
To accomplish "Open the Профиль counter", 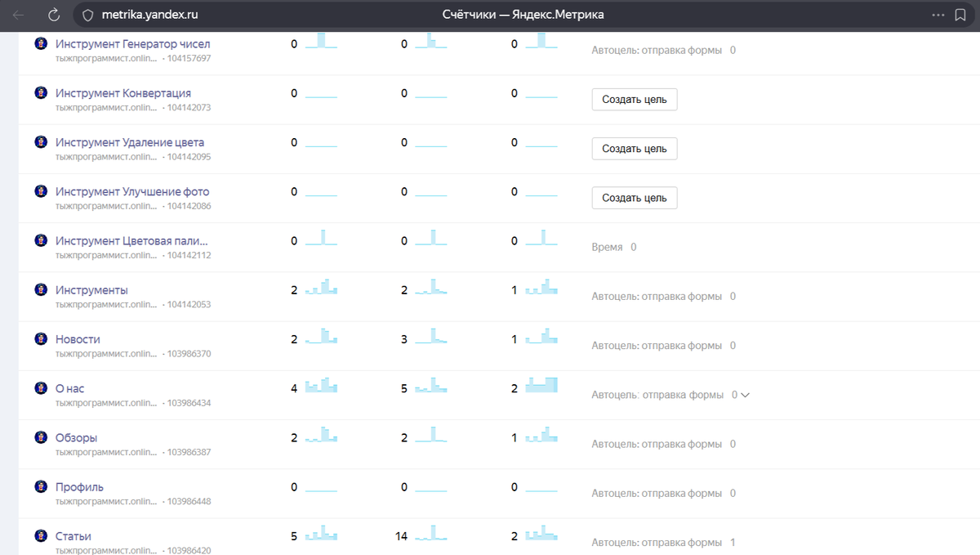I will click(79, 487).
